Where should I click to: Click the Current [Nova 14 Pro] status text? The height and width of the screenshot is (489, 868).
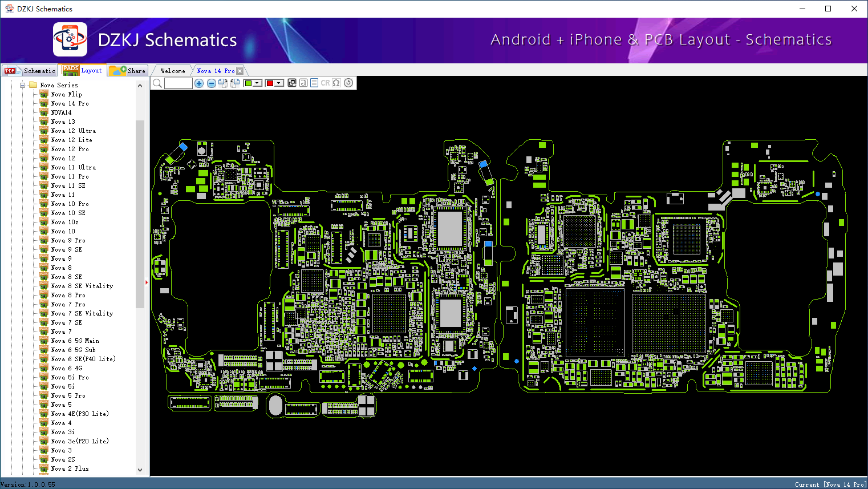click(830, 484)
